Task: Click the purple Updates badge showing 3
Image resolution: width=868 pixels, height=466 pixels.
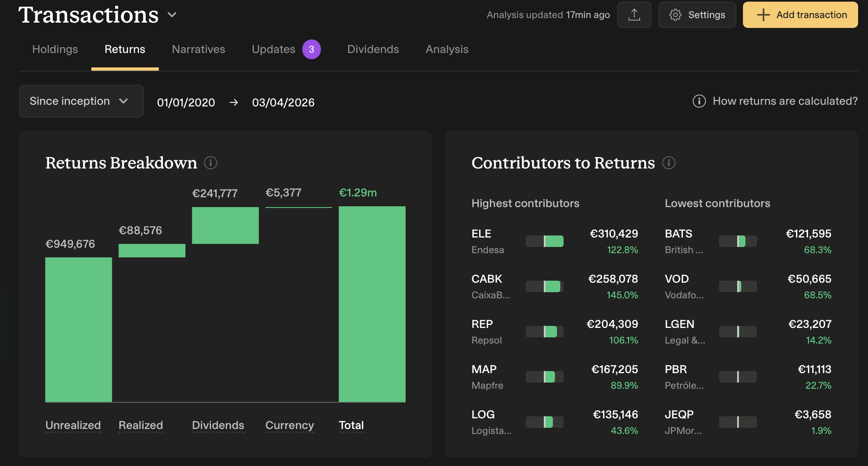Action: (x=311, y=49)
